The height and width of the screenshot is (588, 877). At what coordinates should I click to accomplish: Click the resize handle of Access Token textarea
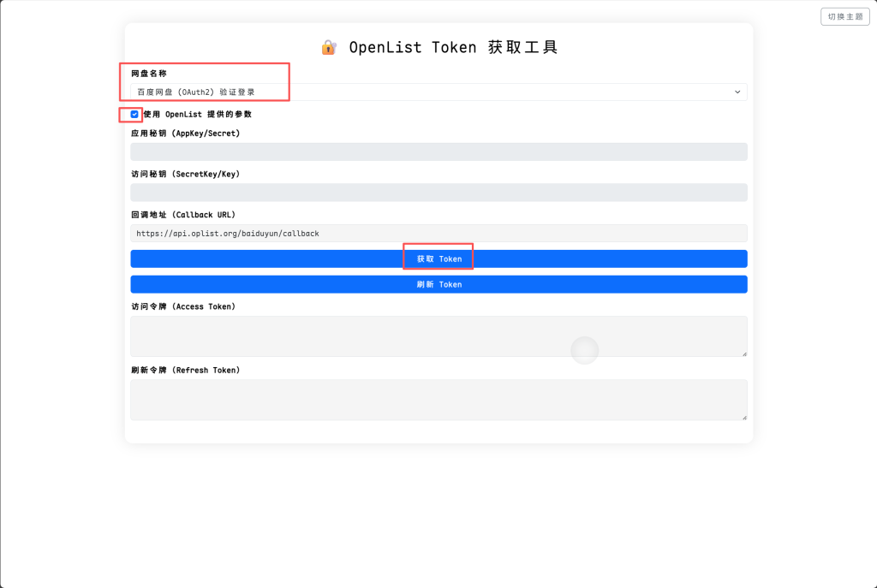tap(743, 353)
